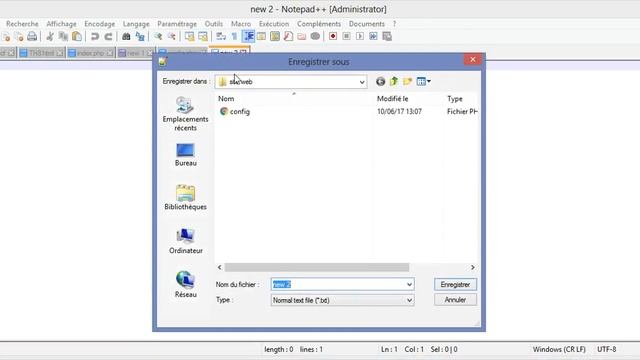Click the Close All documents toolbar icon
The height and width of the screenshot is (360, 640).
pyautogui.click(x=19, y=37)
